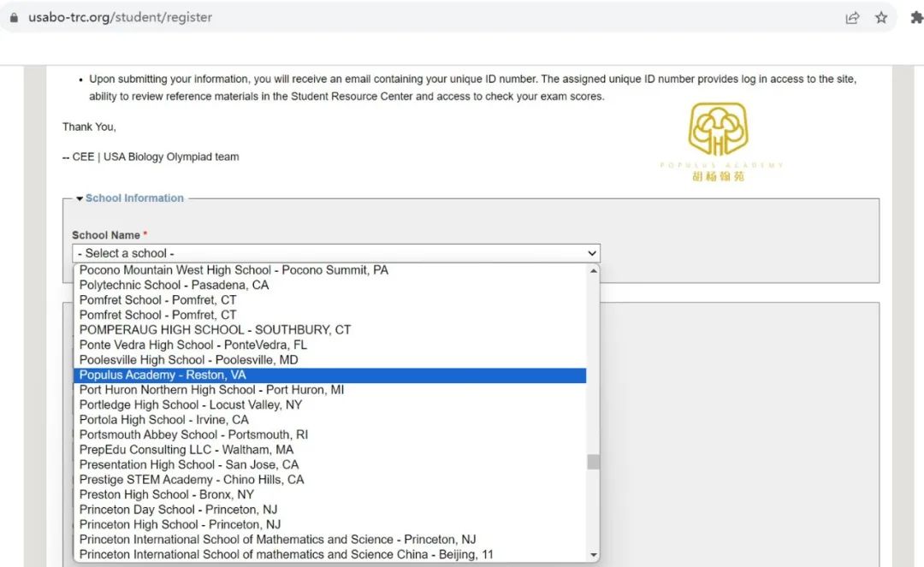This screenshot has height=567, width=924.
Task: Open the School Name select box
Action: pos(336,253)
